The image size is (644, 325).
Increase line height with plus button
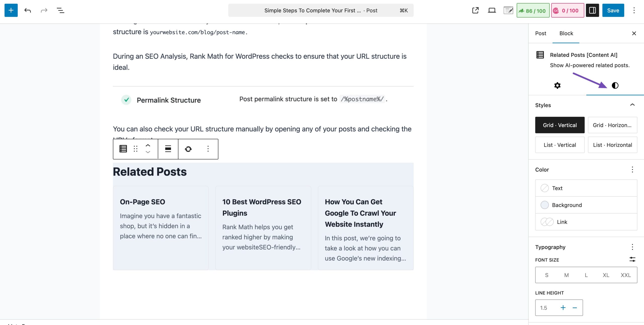tap(563, 308)
